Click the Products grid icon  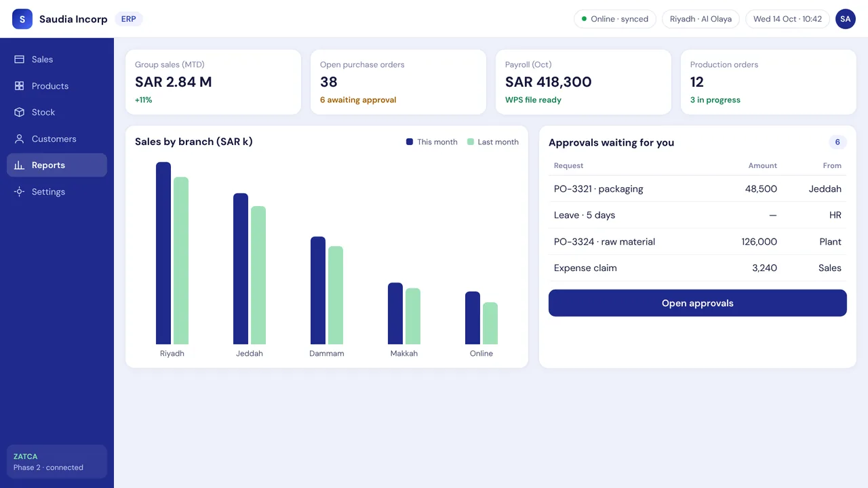pos(19,86)
